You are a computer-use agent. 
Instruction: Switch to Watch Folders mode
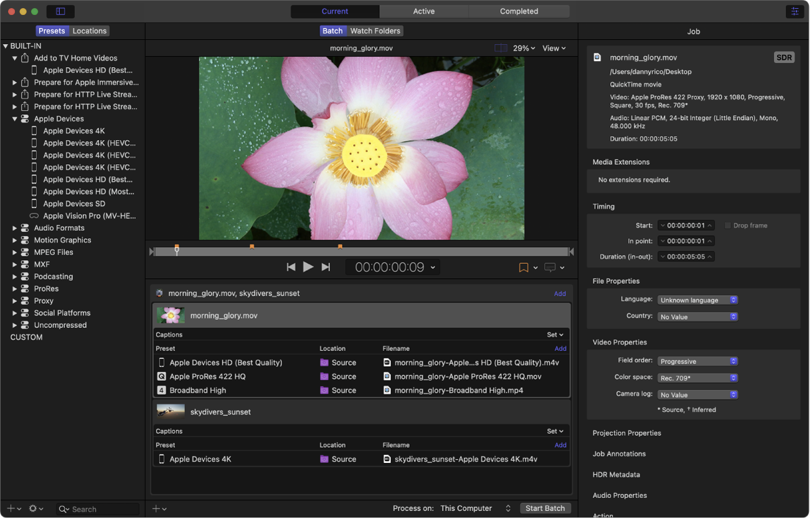coord(375,30)
